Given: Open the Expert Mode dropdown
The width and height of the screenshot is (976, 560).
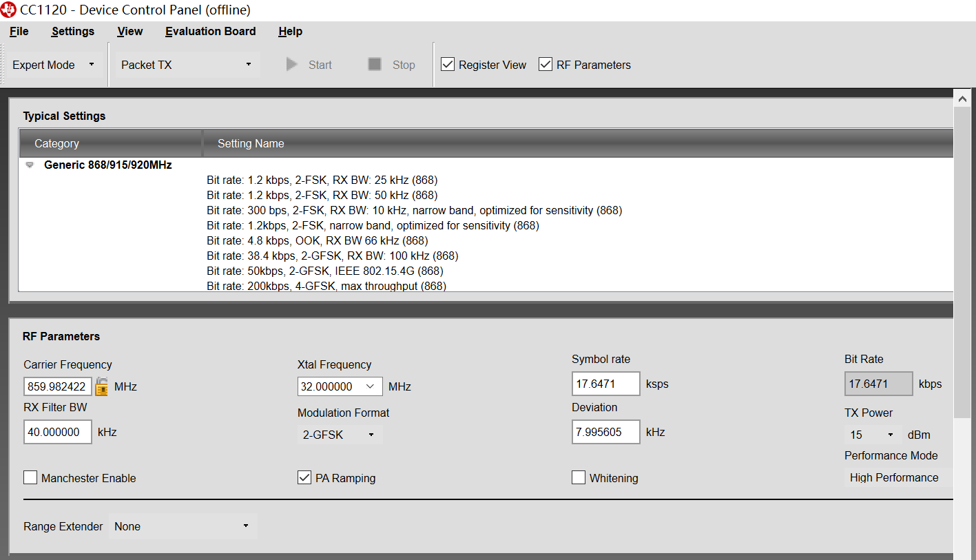Looking at the screenshot, I should click(54, 65).
